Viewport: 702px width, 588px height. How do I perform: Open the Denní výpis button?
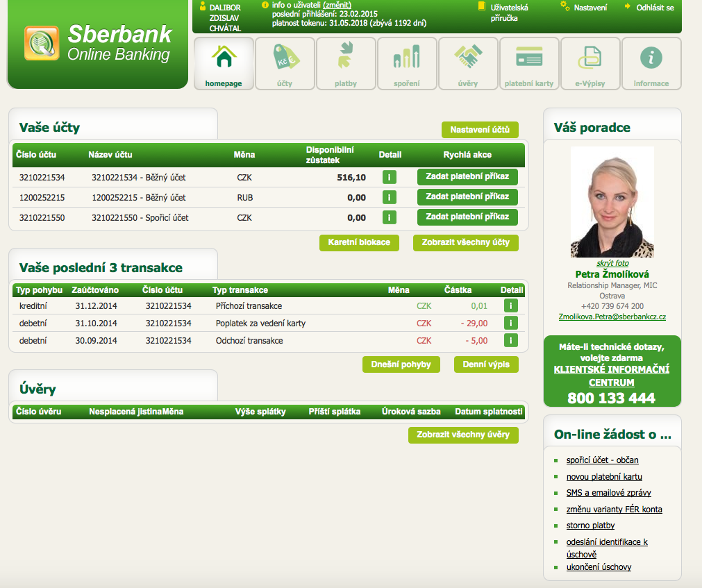point(486,364)
